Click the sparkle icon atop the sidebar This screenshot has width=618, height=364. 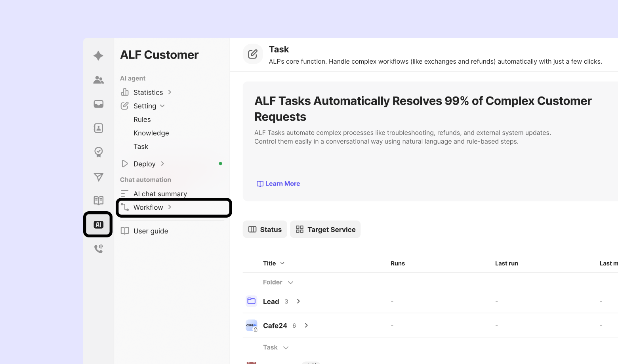pos(98,55)
